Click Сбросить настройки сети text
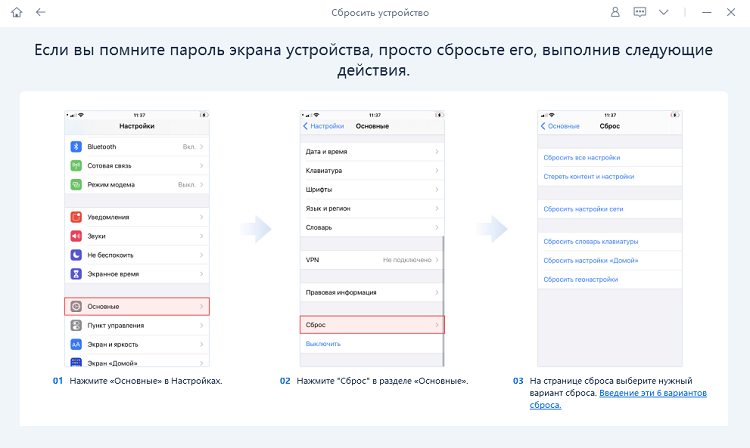 [x=583, y=209]
